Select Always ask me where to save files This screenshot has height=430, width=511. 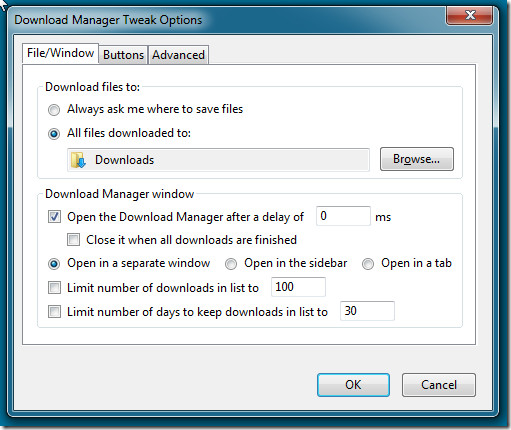point(54,110)
